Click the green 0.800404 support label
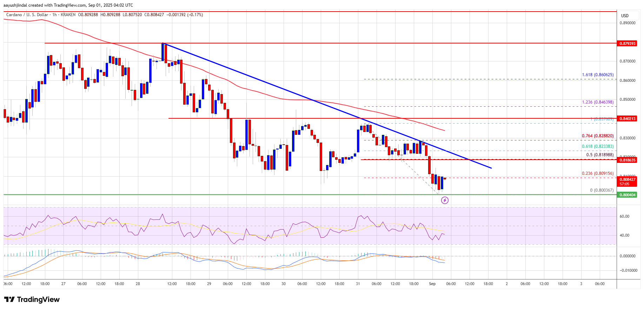The width and height of the screenshot is (644, 310). click(x=627, y=195)
